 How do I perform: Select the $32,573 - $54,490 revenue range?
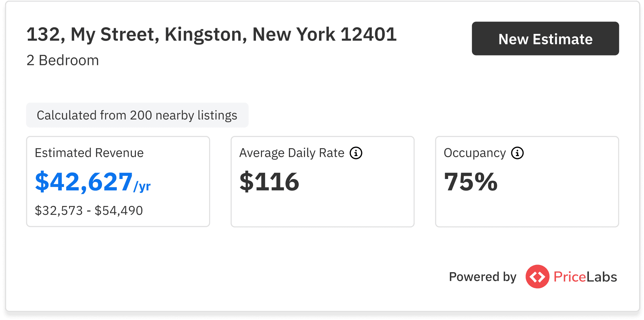pyautogui.click(x=89, y=211)
